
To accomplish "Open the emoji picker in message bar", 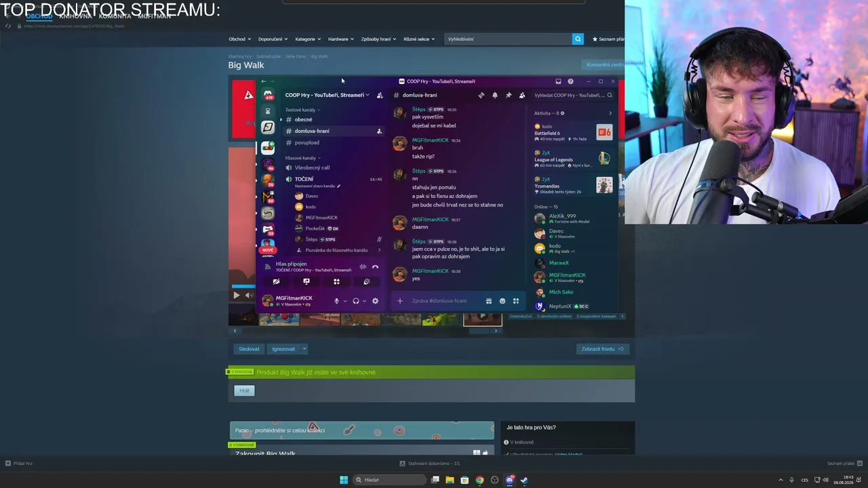I will (x=502, y=301).
